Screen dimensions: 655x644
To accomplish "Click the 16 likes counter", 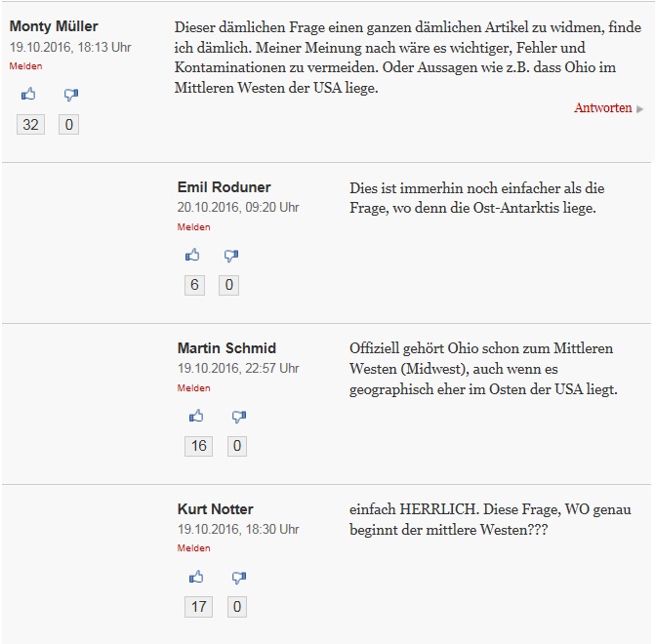I will point(199,446).
